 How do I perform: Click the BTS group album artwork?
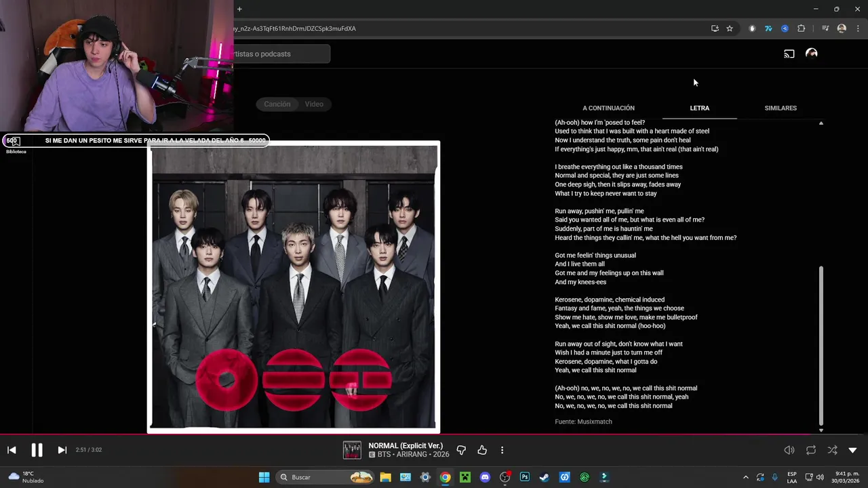(x=294, y=287)
